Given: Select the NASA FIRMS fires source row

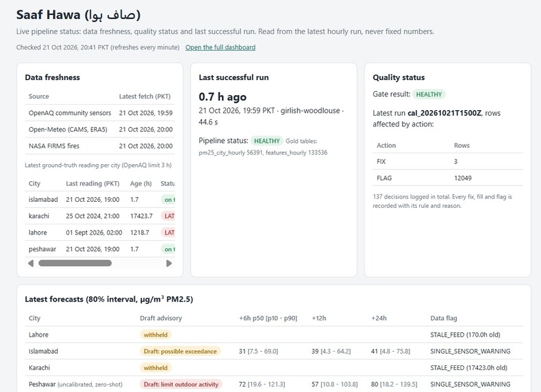Looking at the screenshot, I should point(100,146).
